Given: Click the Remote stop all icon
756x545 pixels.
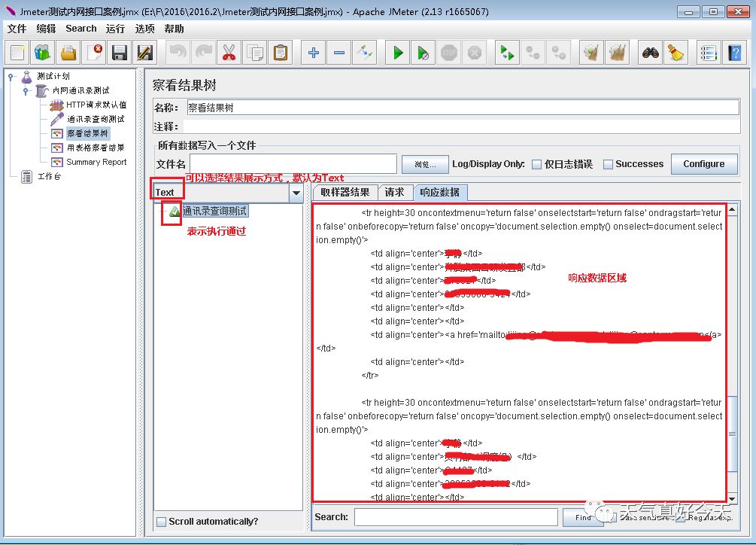Looking at the screenshot, I should click(x=533, y=53).
